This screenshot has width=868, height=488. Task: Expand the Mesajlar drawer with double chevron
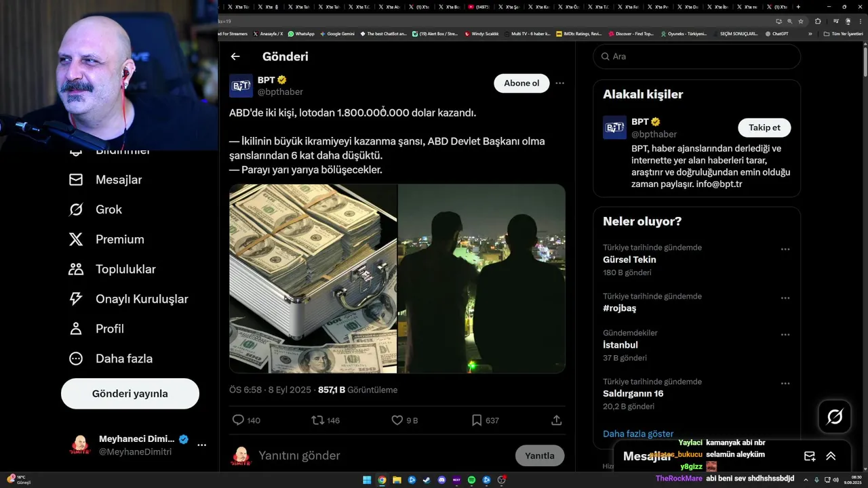(831, 456)
